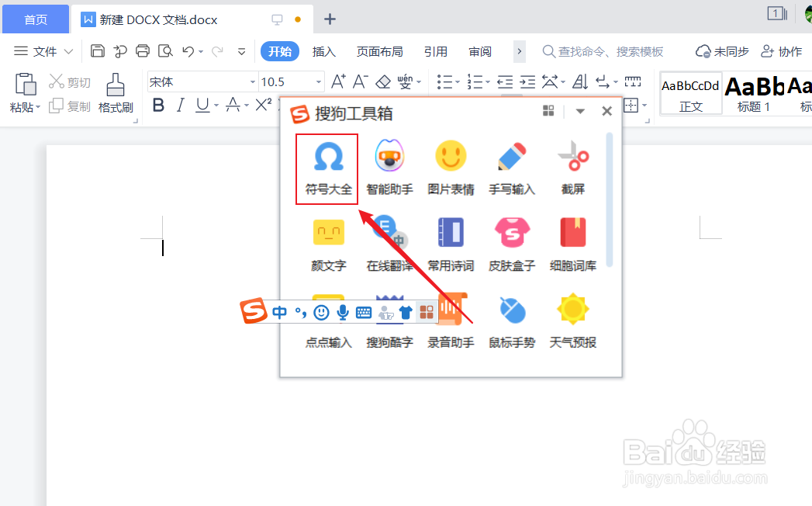Go to the 首页 tab
This screenshot has width=812, height=506.
36,19
